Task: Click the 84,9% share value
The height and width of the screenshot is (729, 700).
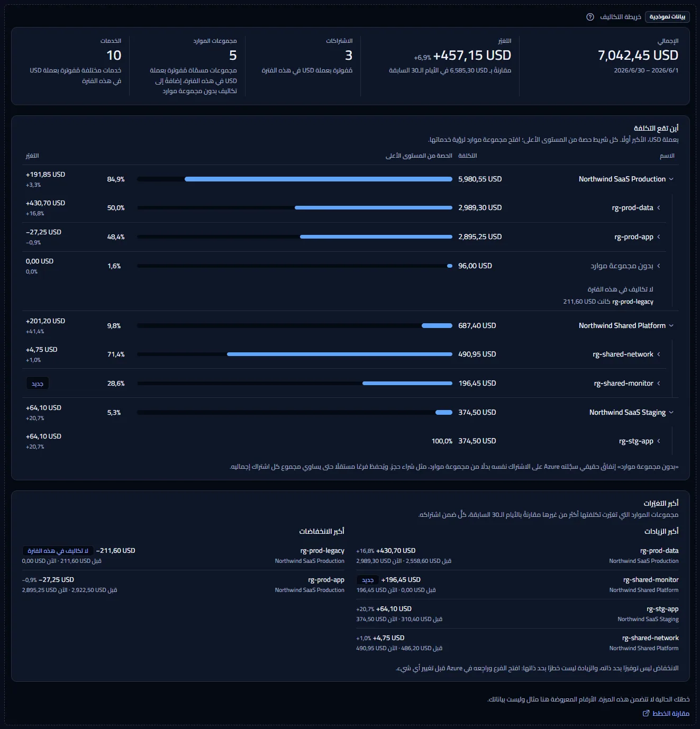Action: [116, 179]
